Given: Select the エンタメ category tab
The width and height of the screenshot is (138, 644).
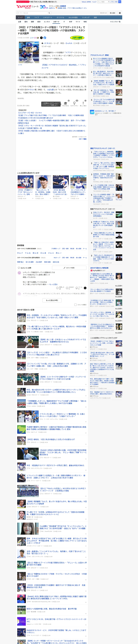Looking at the screenshot, I should pyautogui.click(x=47, y=22).
